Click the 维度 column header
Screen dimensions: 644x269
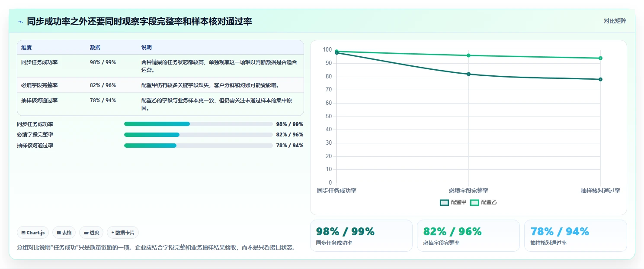26,48
